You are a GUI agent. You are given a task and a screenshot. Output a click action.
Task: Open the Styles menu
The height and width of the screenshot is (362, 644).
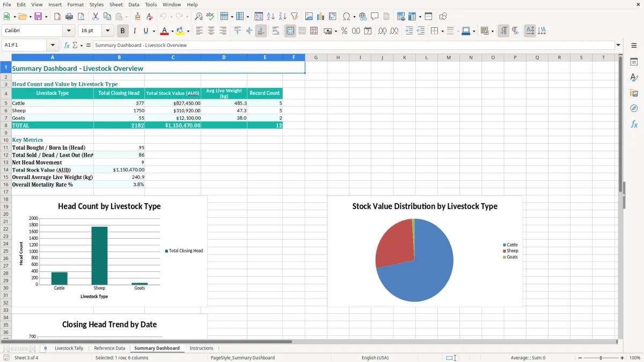[x=97, y=4]
